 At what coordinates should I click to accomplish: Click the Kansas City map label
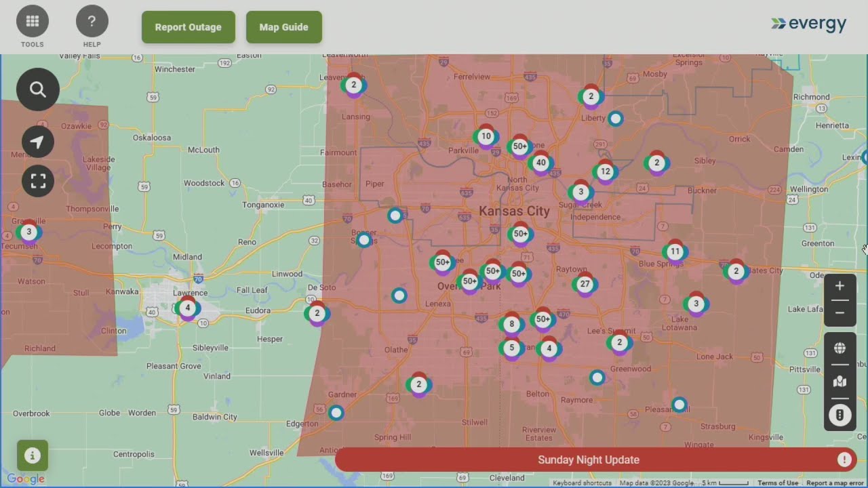(x=514, y=211)
